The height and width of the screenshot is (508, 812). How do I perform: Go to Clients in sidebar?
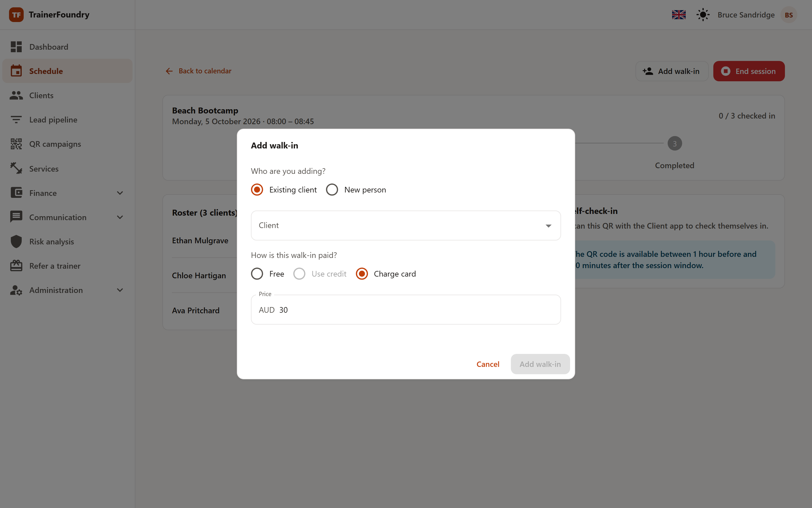pos(67,95)
